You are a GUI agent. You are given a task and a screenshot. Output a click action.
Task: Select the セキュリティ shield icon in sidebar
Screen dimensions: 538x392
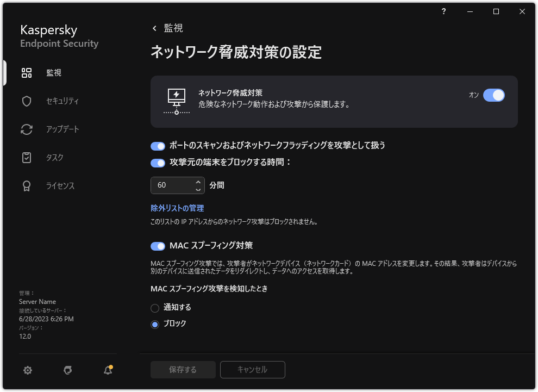(x=26, y=101)
